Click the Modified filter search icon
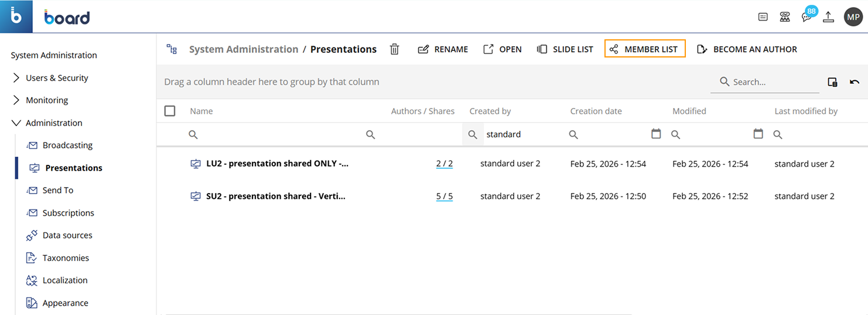The image size is (868, 315). click(x=675, y=134)
